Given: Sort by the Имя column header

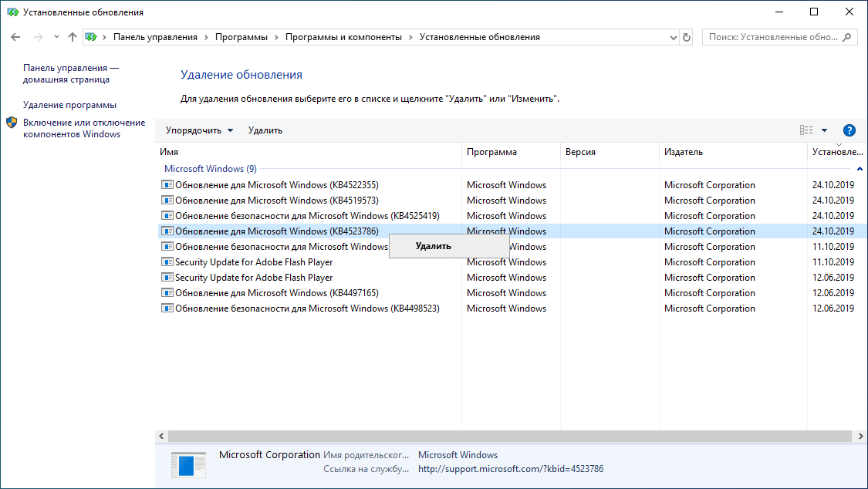Looking at the screenshot, I should [308, 152].
